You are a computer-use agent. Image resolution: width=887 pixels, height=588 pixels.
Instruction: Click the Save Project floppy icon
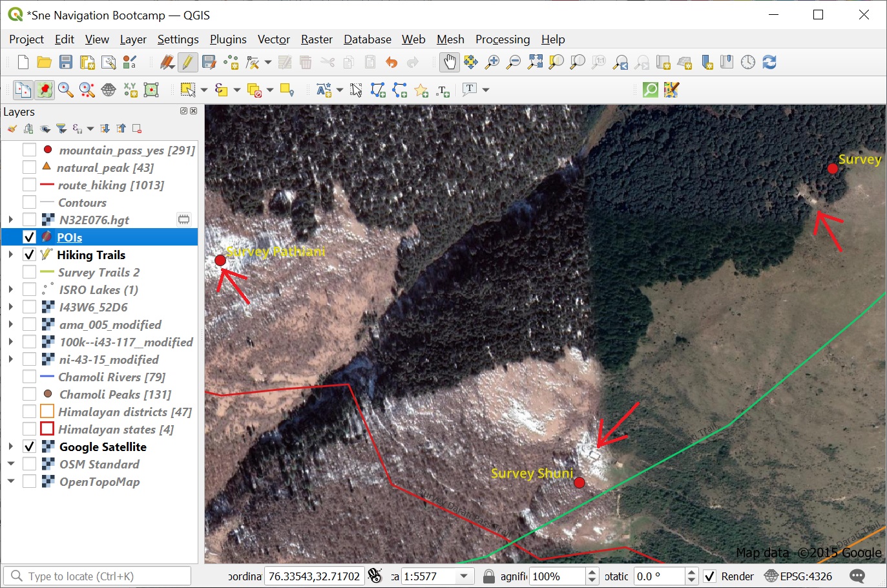click(x=66, y=62)
